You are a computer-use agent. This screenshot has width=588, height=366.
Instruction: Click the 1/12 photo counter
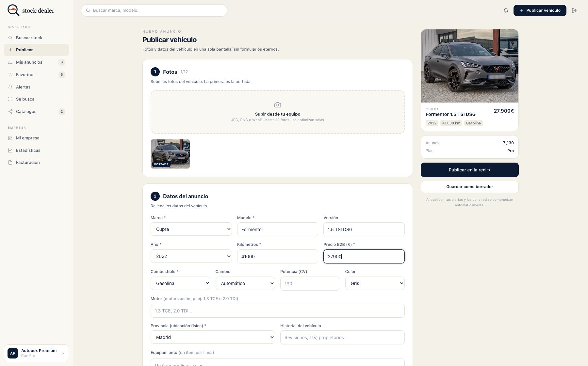point(184,72)
